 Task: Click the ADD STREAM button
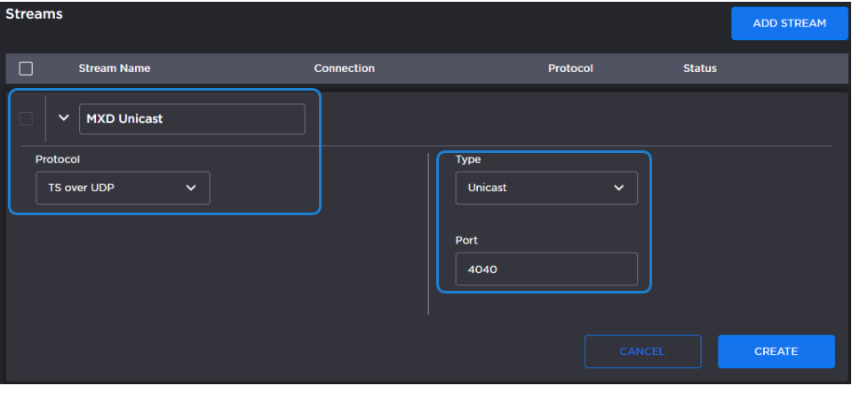[x=789, y=23]
